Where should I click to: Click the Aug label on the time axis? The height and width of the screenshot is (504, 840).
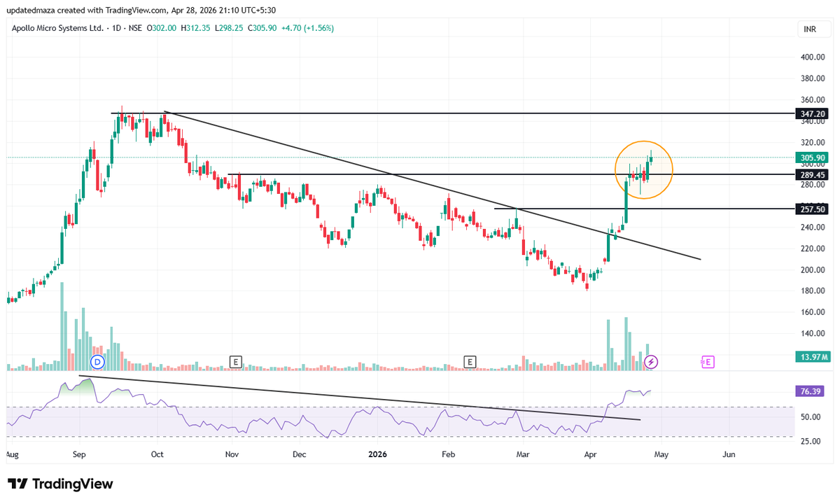click(12, 454)
